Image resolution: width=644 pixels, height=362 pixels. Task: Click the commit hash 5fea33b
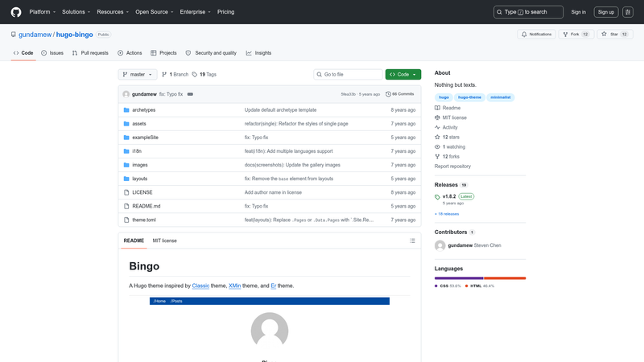[x=349, y=94]
